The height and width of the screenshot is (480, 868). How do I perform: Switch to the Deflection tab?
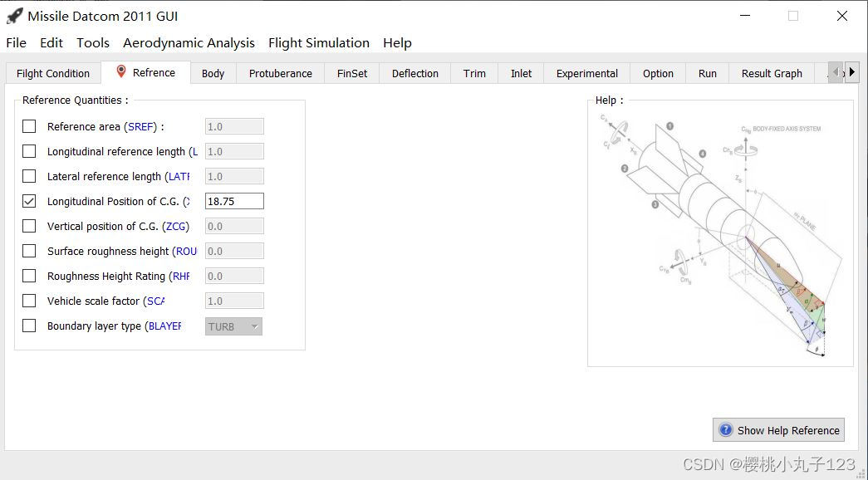[x=415, y=74]
